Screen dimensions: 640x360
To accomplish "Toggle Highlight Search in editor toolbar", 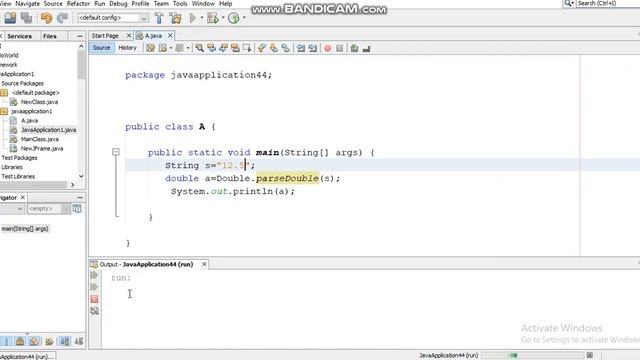I will [235, 48].
